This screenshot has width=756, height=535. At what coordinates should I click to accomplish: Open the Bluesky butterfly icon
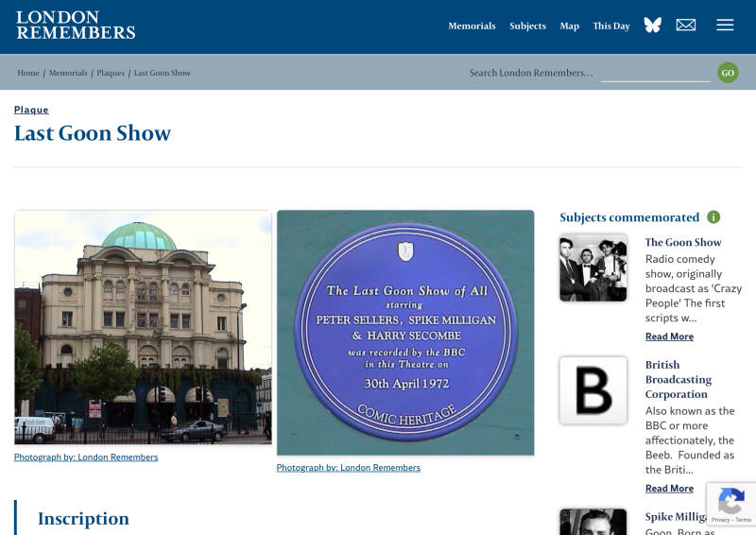coord(653,26)
